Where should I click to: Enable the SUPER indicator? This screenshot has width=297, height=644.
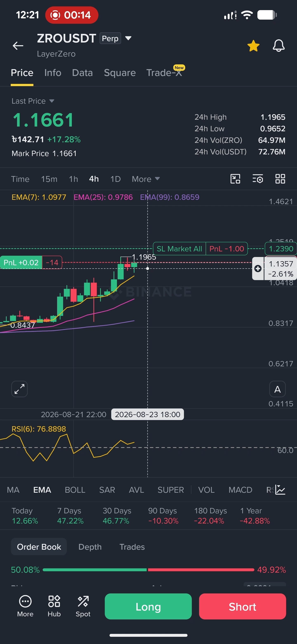[x=171, y=490]
